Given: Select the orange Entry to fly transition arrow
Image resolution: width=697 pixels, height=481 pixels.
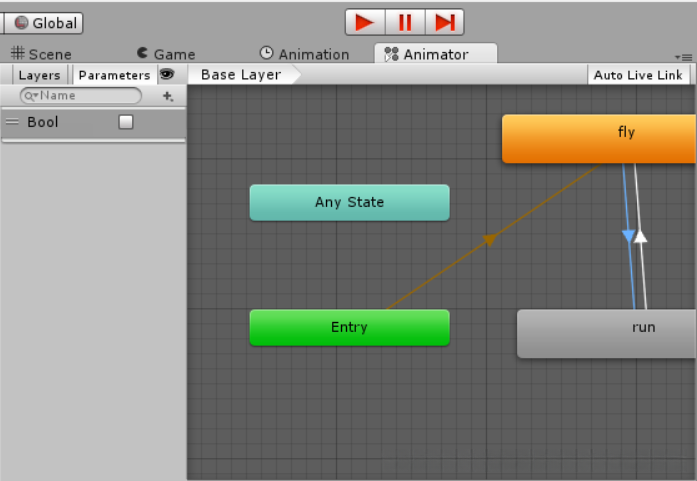Looking at the screenshot, I should point(490,239).
